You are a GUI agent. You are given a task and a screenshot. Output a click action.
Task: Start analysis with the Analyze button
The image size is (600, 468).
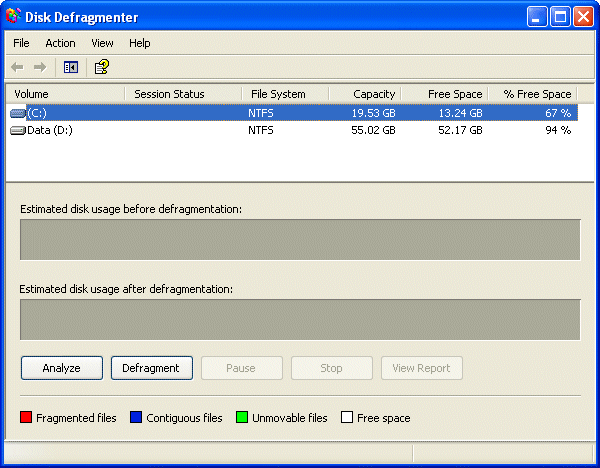62,368
